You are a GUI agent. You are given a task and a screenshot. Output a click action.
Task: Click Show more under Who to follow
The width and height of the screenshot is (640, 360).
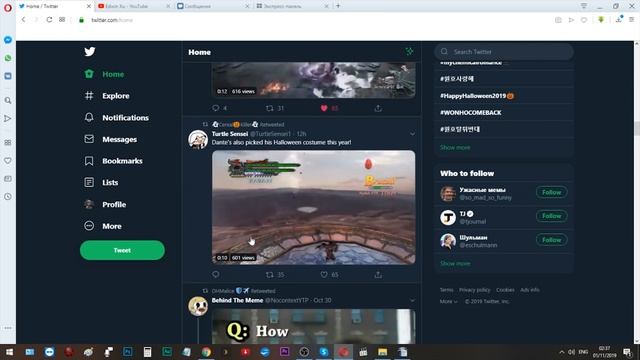point(455,264)
